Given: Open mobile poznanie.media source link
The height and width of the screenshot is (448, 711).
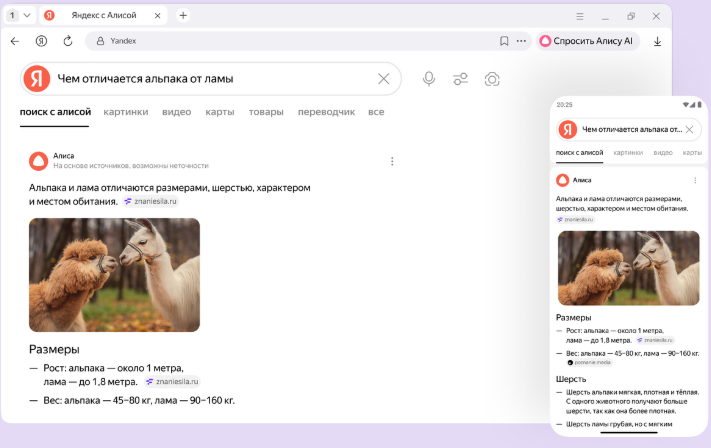Looking at the screenshot, I should [589, 362].
